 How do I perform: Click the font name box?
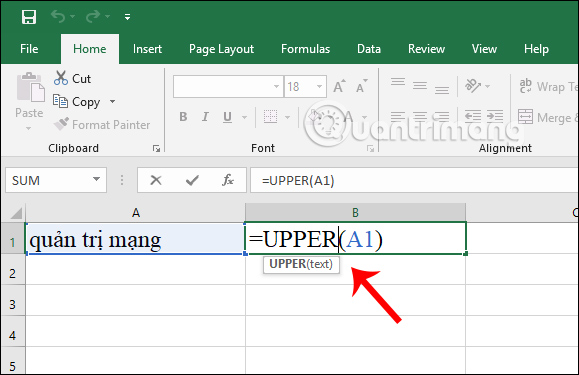tap(223, 87)
